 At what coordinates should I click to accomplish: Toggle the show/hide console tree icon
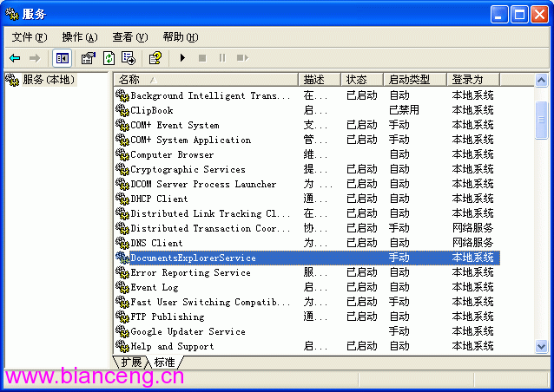63,58
